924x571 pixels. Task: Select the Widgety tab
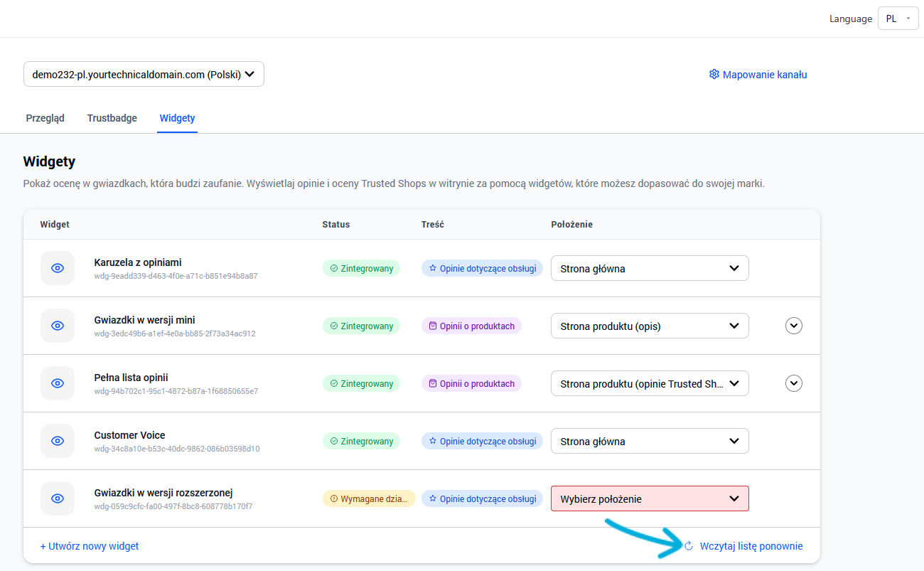coord(178,118)
